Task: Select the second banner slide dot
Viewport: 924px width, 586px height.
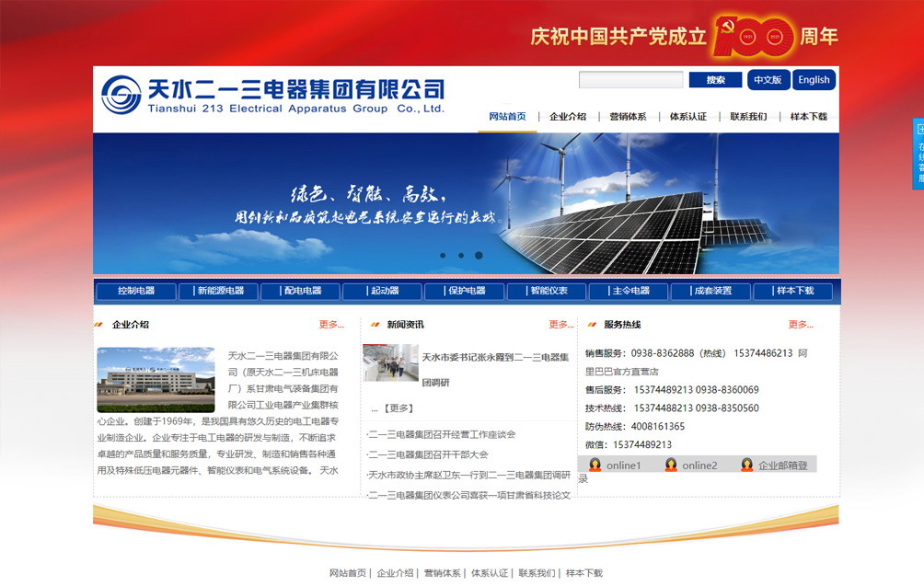Action: 461,256
